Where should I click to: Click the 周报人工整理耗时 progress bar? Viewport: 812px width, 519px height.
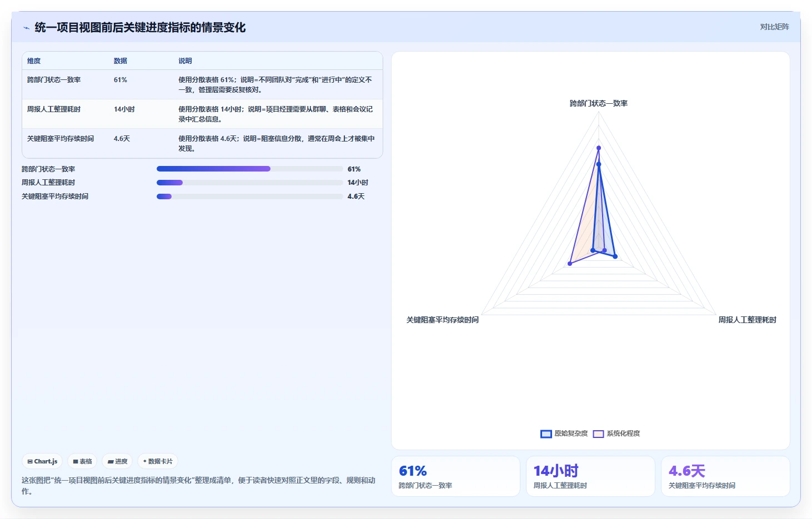(x=249, y=183)
